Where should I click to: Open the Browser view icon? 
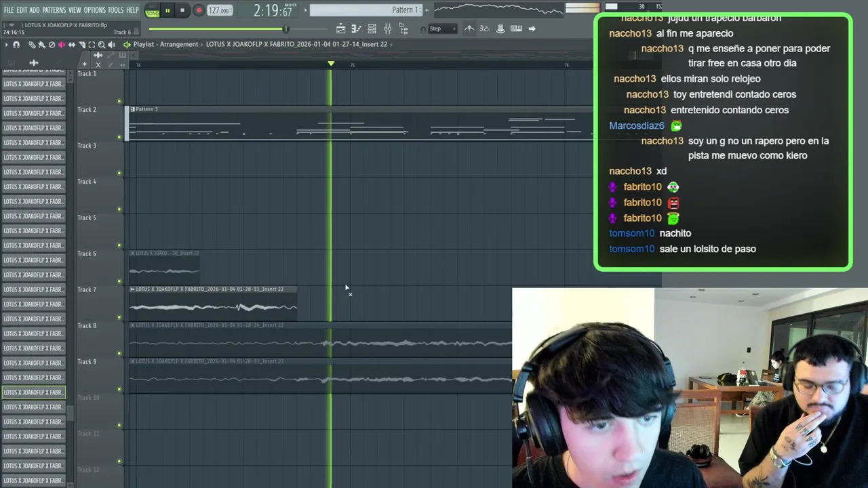pos(403,28)
